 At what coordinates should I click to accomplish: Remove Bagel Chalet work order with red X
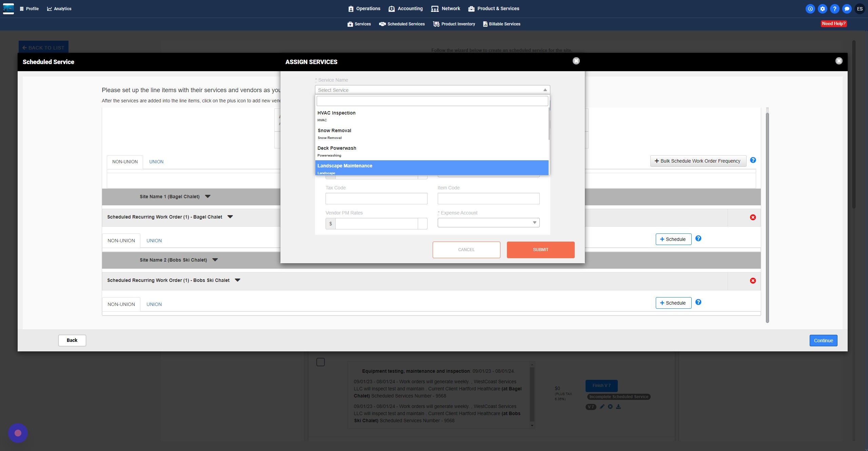[x=753, y=217]
